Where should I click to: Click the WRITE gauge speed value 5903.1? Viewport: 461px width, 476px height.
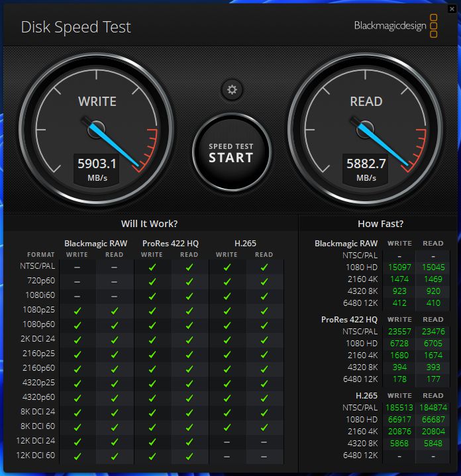pyautogui.click(x=97, y=164)
